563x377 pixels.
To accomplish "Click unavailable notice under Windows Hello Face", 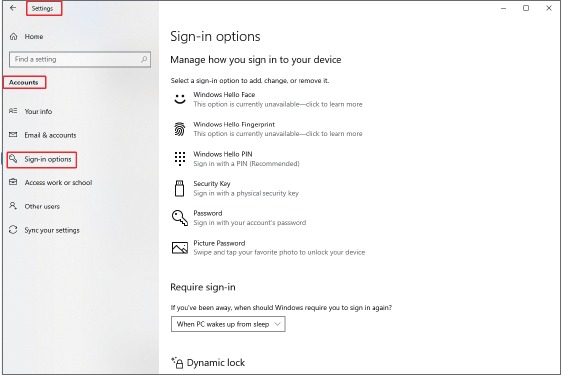I will point(278,104).
